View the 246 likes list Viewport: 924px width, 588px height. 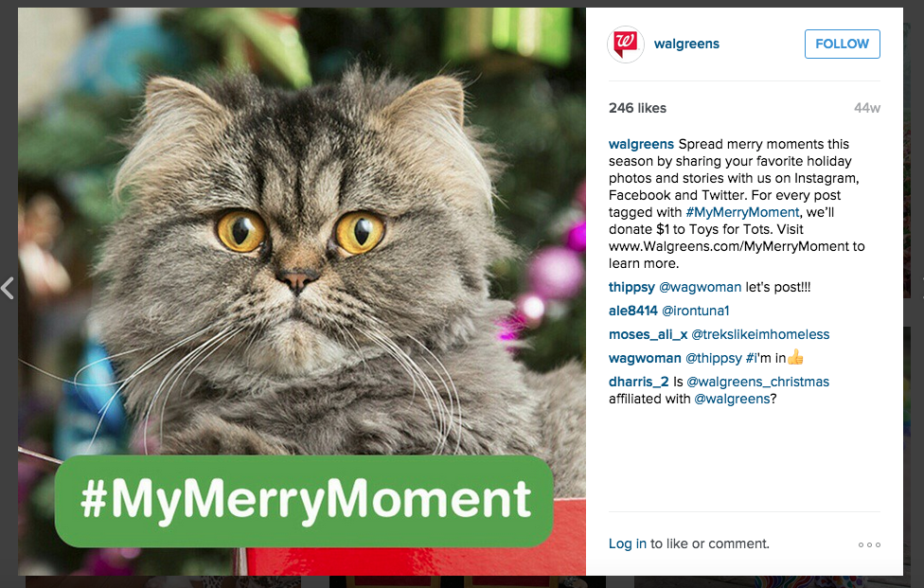click(x=637, y=108)
